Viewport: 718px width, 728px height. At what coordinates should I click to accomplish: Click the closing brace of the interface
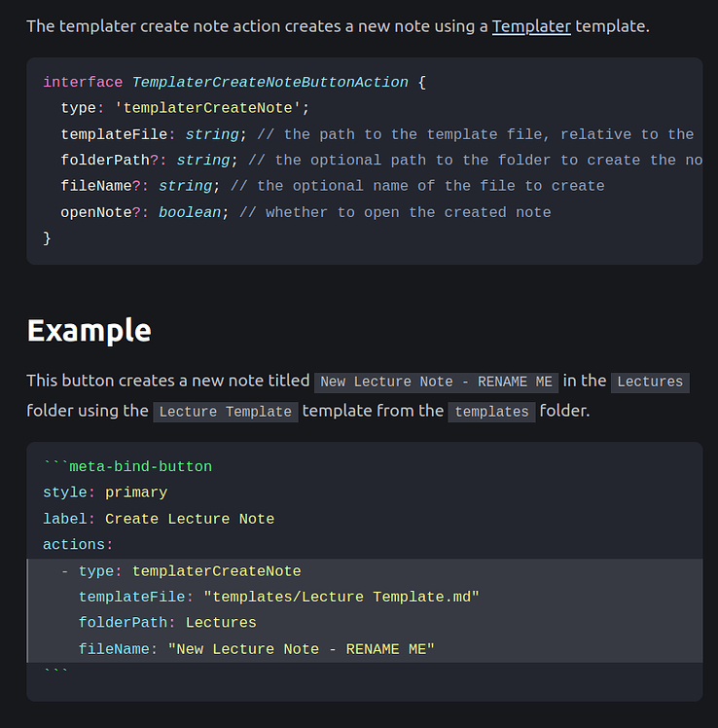click(47, 238)
